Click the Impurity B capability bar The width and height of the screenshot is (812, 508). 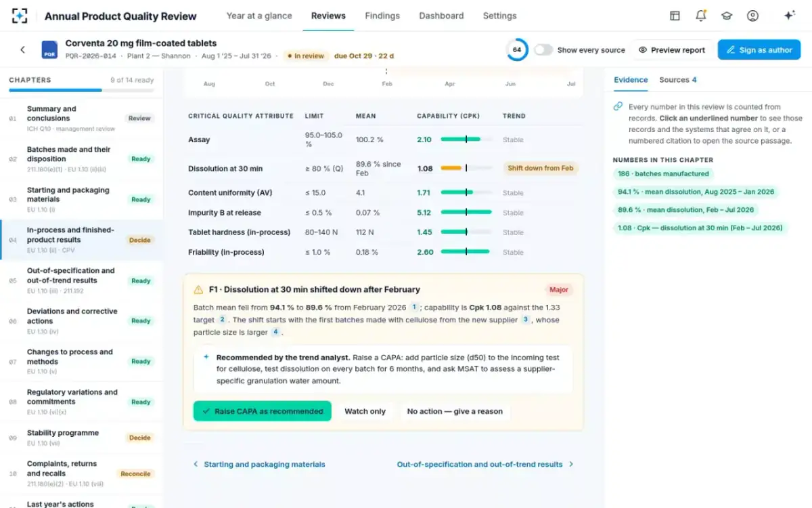point(466,213)
